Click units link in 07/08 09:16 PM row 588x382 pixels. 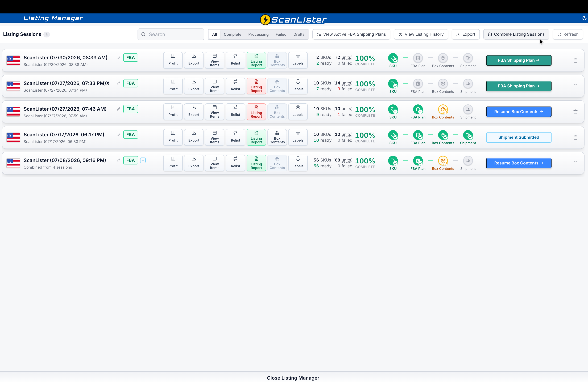pyautogui.click(x=346, y=160)
